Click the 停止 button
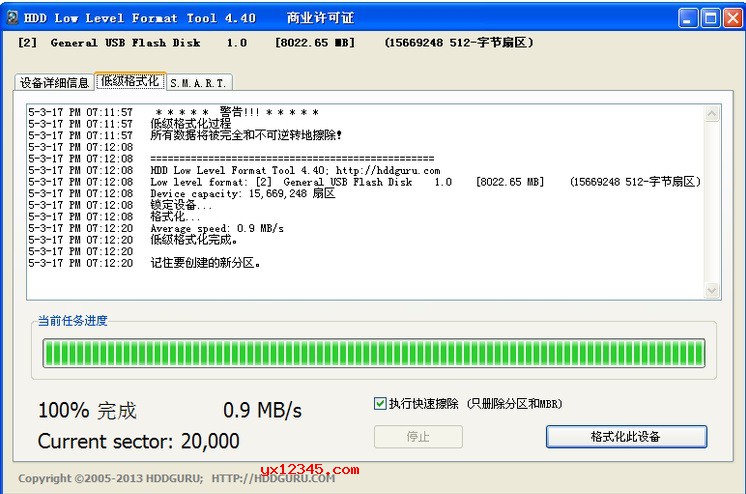The height and width of the screenshot is (494, 746). 418,436
